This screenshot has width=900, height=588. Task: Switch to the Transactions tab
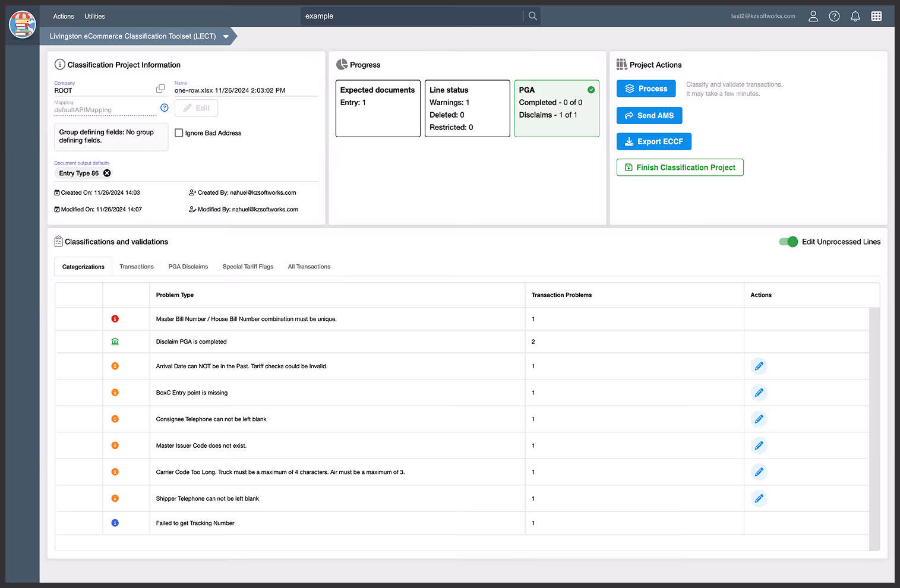(137, 267)
